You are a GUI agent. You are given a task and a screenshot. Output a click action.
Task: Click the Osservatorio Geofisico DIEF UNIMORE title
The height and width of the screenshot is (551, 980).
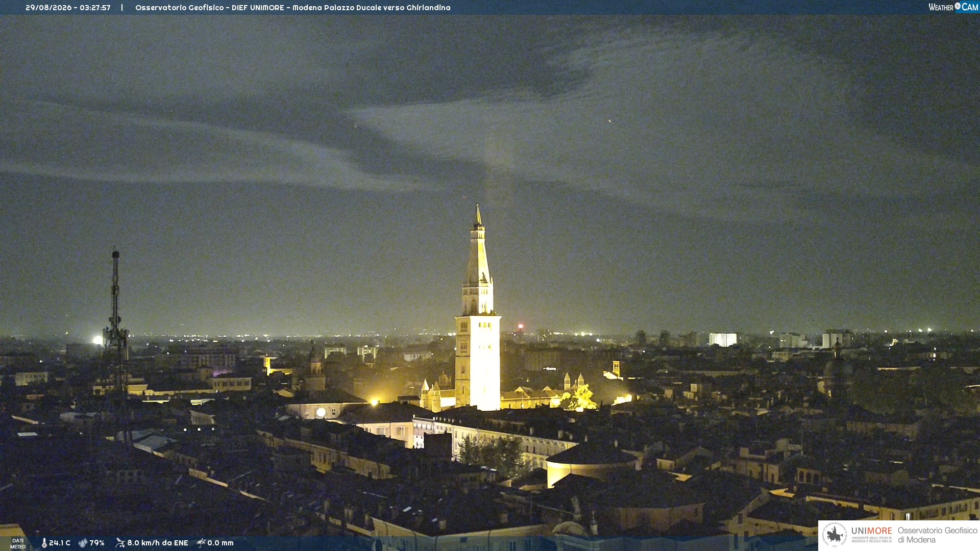click(x=292, y=8)
